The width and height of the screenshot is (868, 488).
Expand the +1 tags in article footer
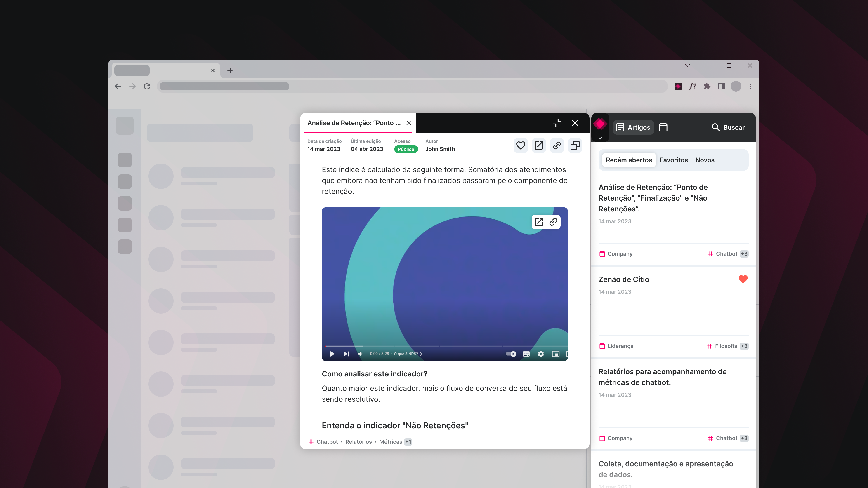tap(408, 442)
